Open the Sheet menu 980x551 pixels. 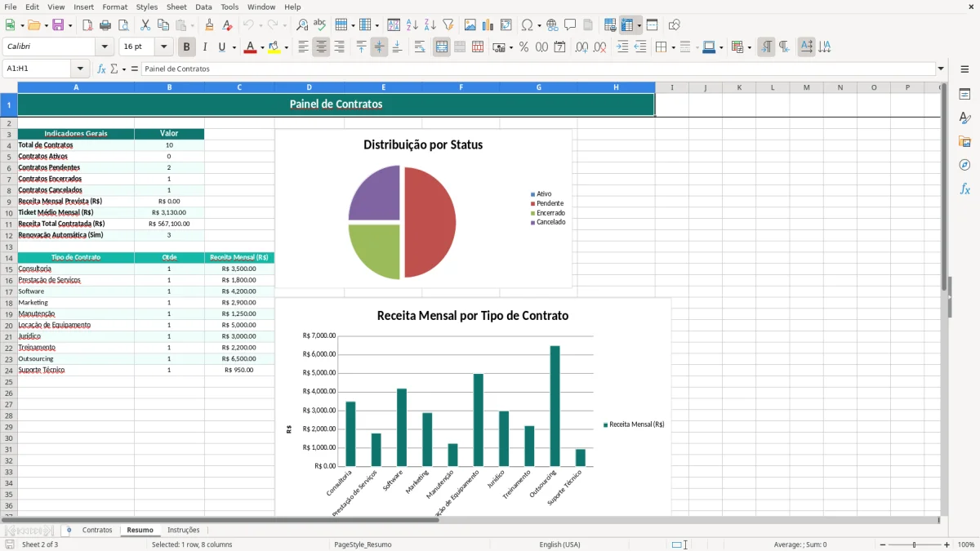pos(176,7)
